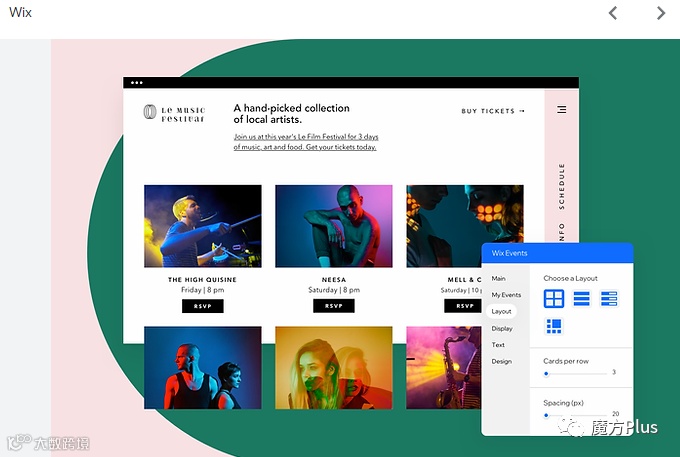Screen dimensions: 680x457
Task: Click the yellow-toned woman portrait photo
Action: pos(333,368)
